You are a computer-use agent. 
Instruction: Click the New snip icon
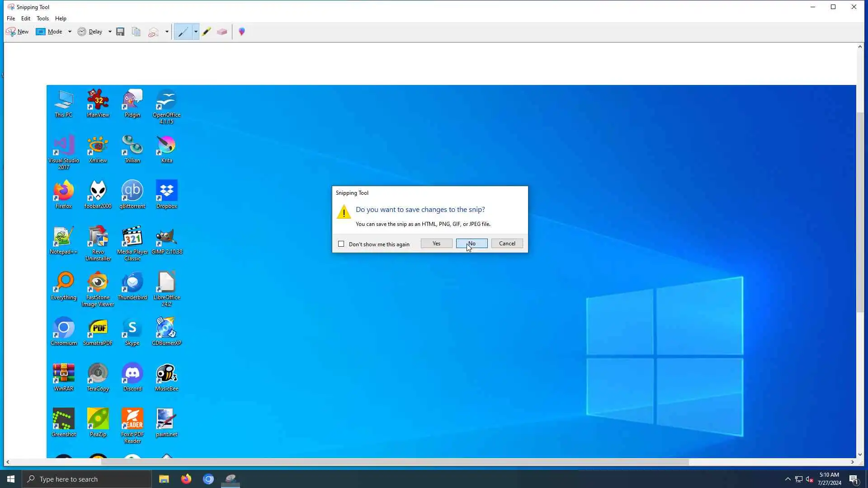(17, 32)
